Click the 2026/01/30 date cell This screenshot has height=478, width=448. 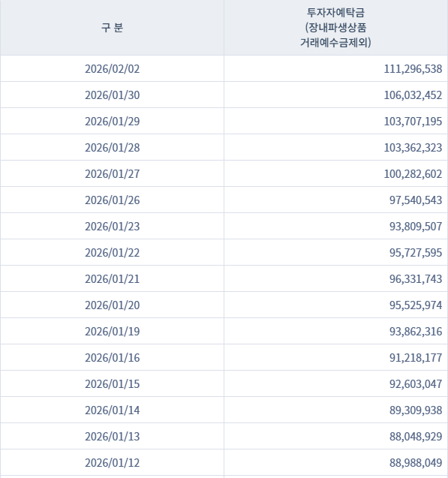112,95
